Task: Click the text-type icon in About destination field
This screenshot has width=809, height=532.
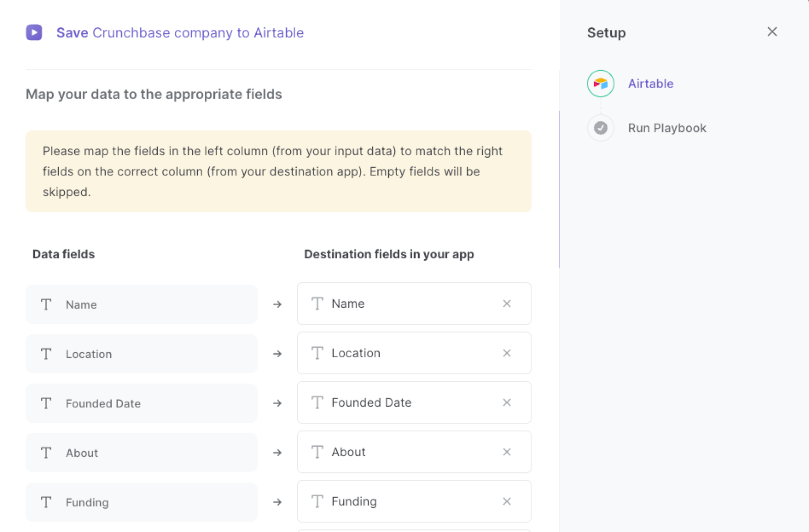Action: pos(317,452)
